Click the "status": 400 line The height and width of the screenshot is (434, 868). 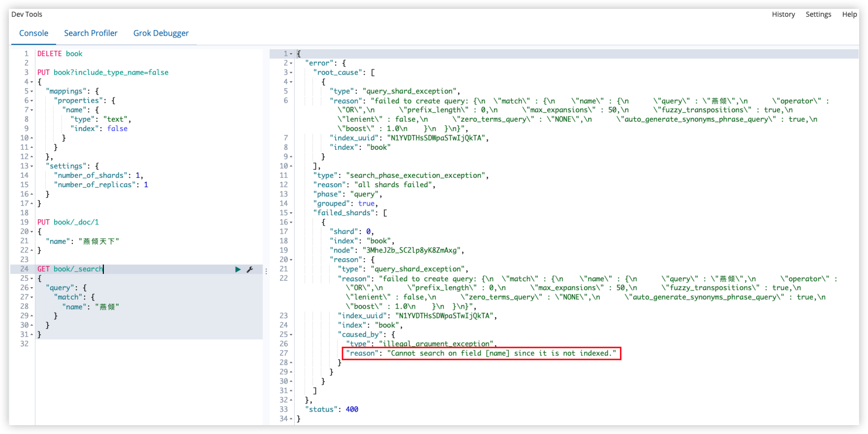(332, 409)
